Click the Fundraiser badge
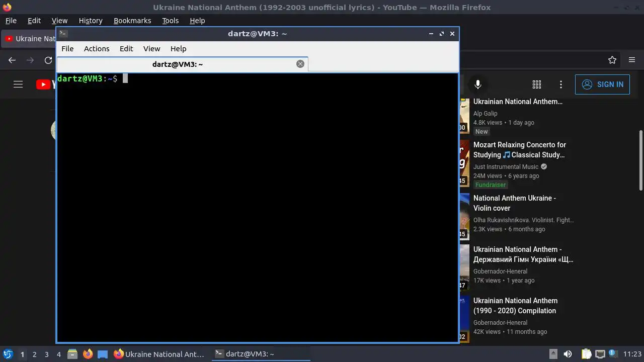 tap(491, 185)
